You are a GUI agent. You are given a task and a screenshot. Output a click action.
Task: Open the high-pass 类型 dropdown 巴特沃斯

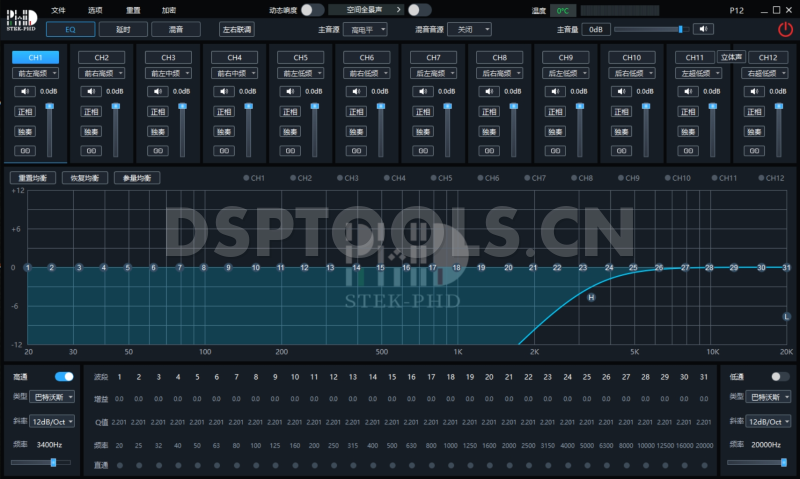pyautogui.click(x=52, y=397)
